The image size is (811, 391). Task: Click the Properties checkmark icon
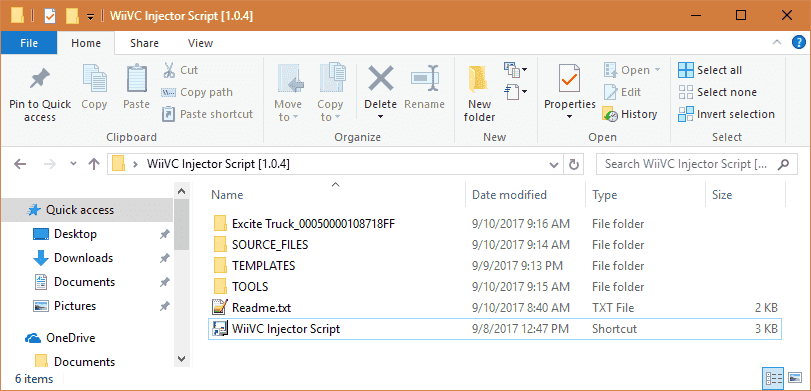click(x=569, y=79)
